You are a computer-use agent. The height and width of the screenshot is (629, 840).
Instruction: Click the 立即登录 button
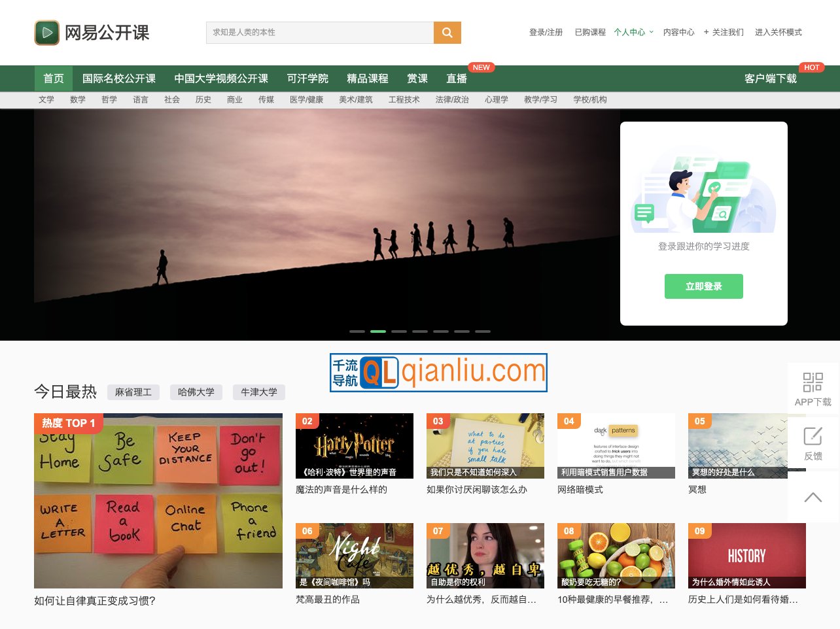[704, 286]
